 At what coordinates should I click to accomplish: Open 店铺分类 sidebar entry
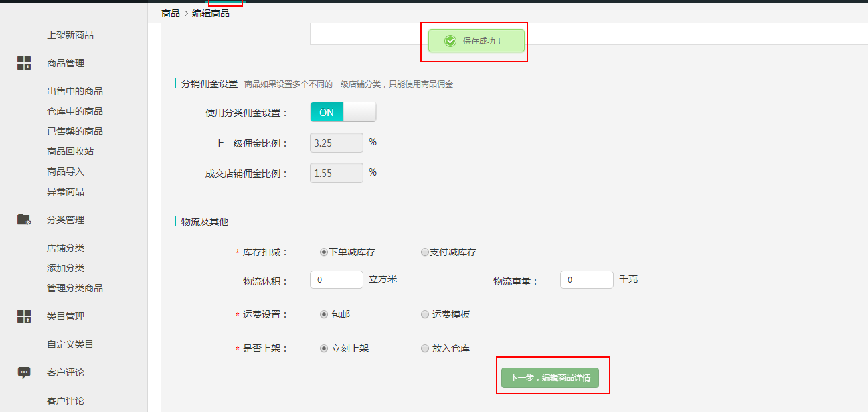tap(66, 248)
